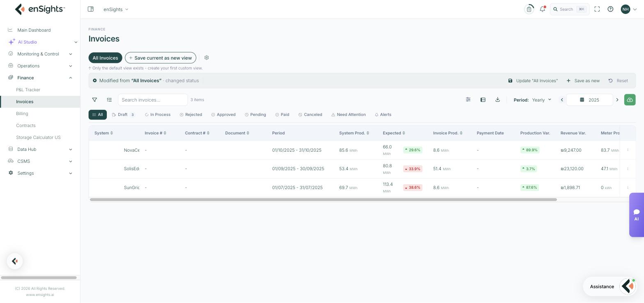Expand the Operations sidebar section
This screenshot has width=644, height=303.
[x=40, y=66]
